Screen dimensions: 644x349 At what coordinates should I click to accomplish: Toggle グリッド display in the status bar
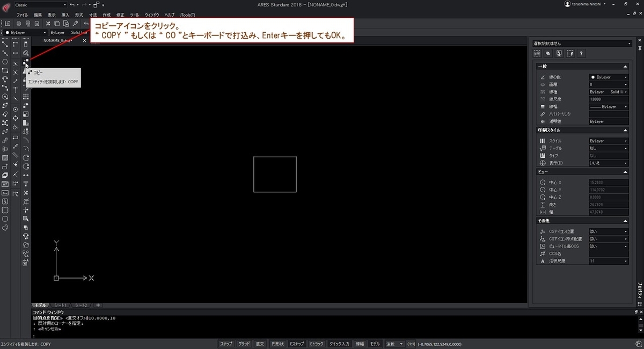(244, 344)
